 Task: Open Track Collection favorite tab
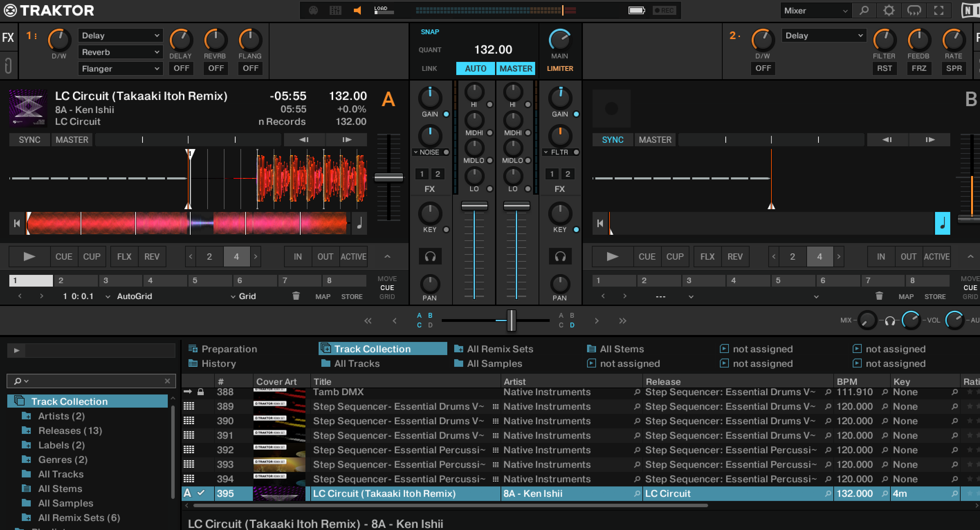383,348
